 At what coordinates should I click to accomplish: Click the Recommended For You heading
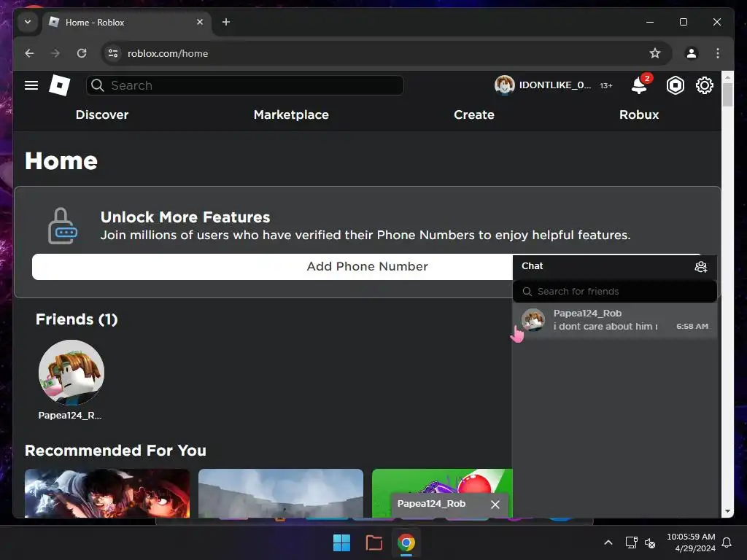click(x=115, y=451)
